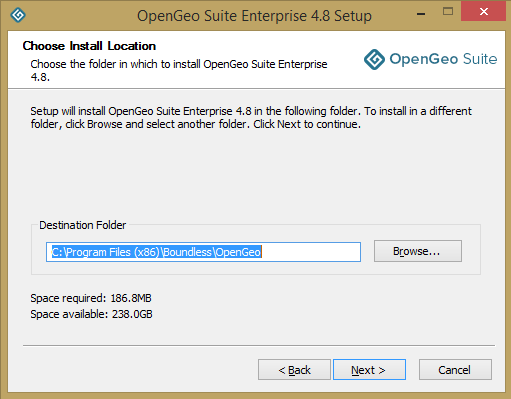Image resolution: width=511 pixels, height=399 pixels.
Task: Click the Space required: 186.8MB text
Action: click(91, 298)
